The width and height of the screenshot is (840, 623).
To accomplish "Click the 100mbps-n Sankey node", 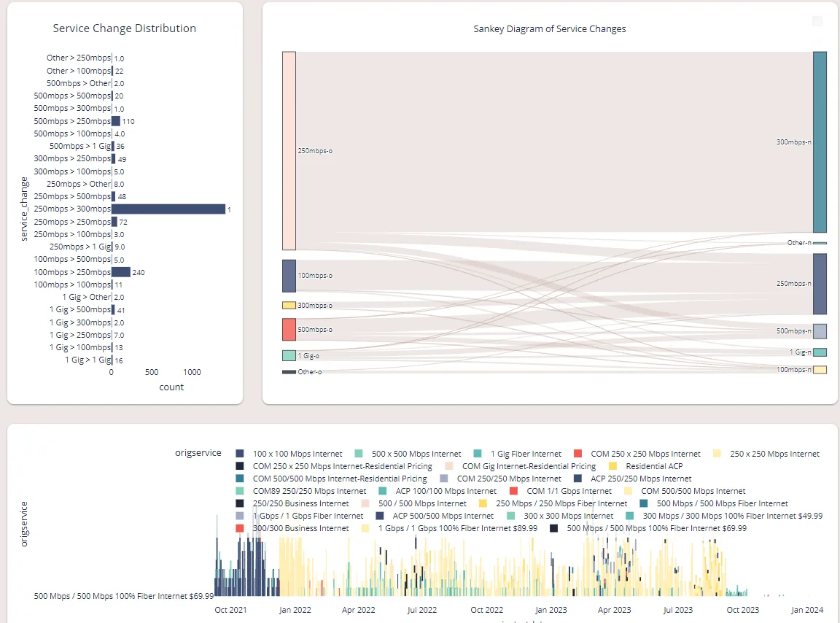I will [x=820, y=369].
